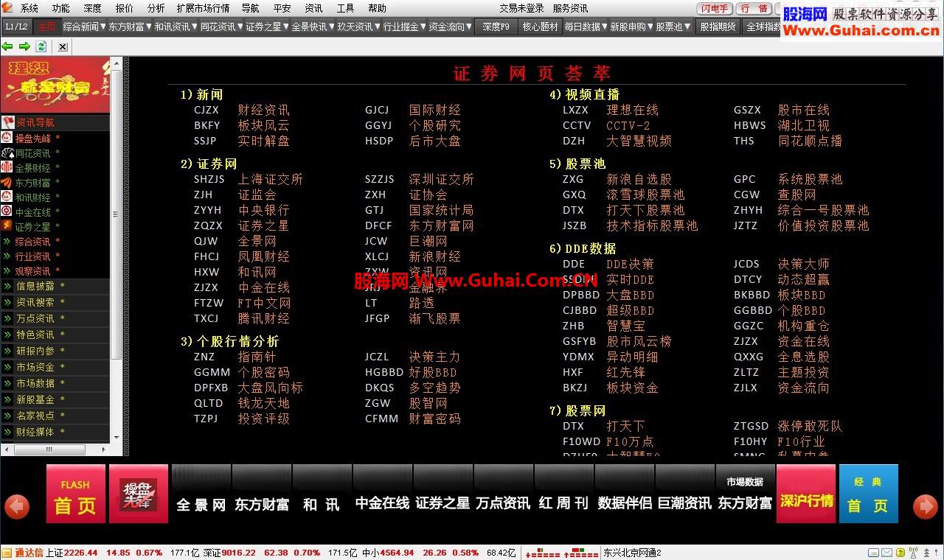This screenshot has height=560, width=944.
Task: Click the 理想就是财富 banner thumbnail
Action: (x=55, y=85)
